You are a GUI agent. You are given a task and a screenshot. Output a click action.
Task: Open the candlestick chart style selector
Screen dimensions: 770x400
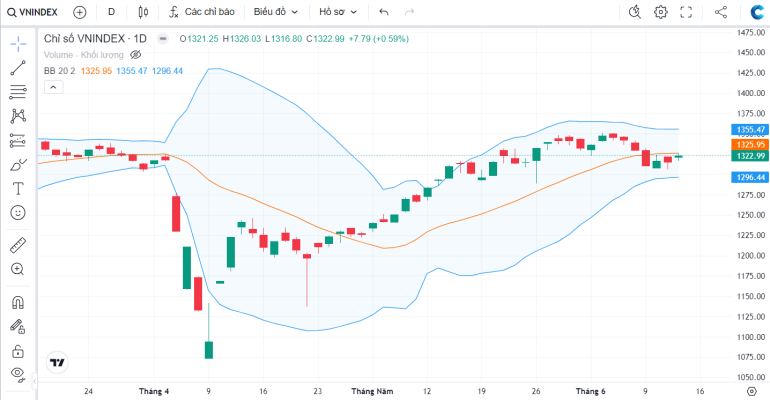(143, 12)
